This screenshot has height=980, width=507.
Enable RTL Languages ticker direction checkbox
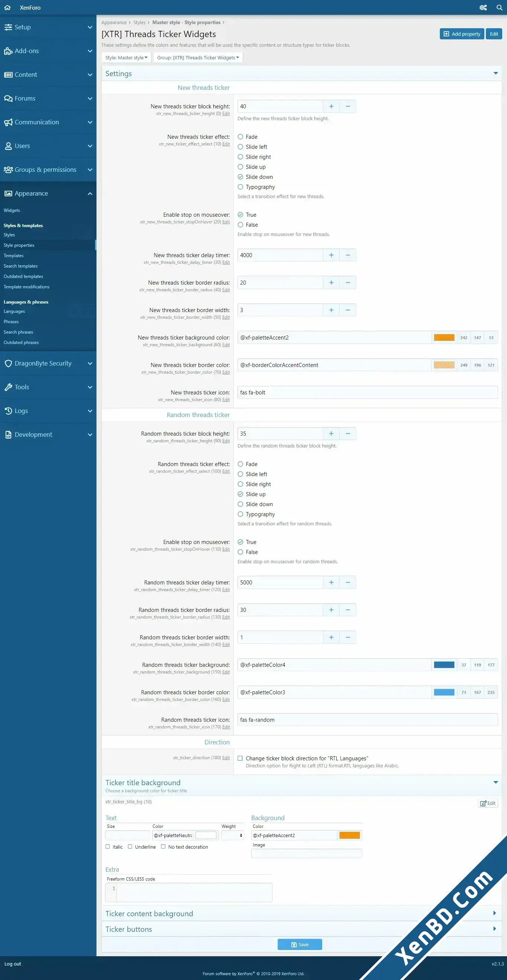(x=240, y=758)
